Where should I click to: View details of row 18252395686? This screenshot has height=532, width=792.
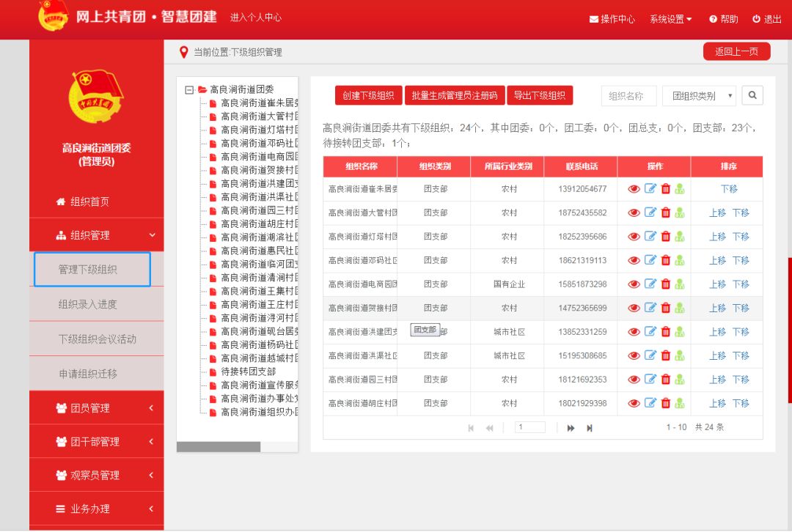[x=634, y=236]
